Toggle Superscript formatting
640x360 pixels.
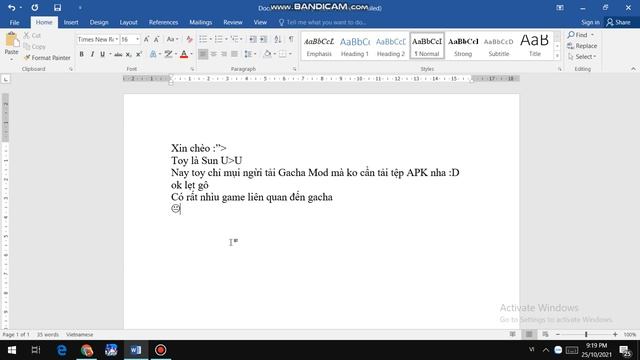coord(139,54)
